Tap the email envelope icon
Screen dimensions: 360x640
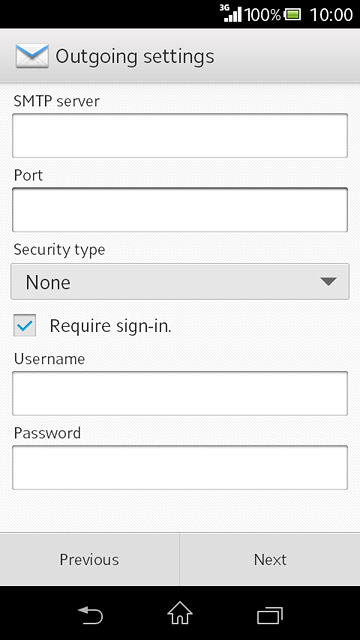click(x=32, y=56)
